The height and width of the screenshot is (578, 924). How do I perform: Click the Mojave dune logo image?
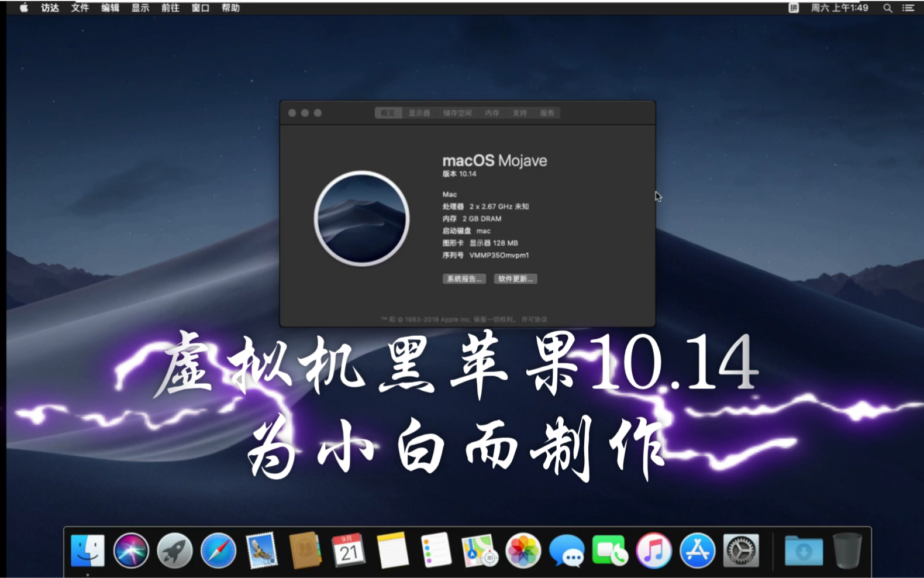point(361,218)
